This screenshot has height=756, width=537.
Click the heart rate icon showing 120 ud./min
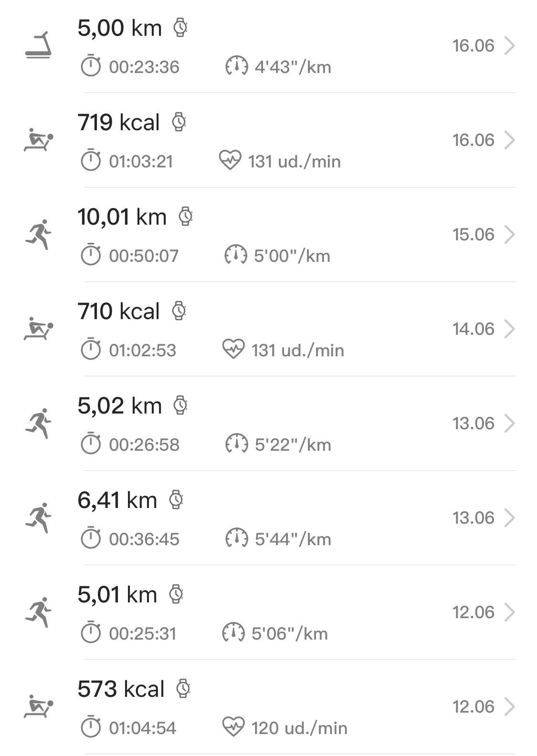tap(233, 727)
